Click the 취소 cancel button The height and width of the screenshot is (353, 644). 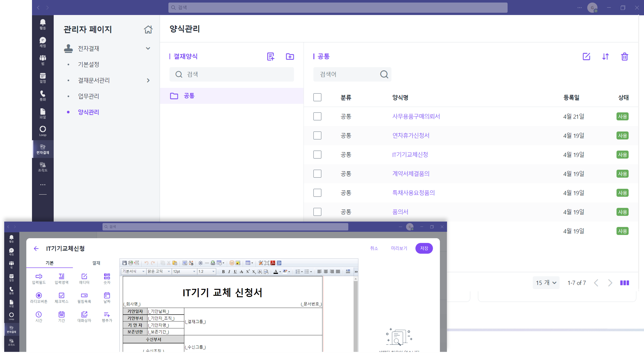point(374,248)
